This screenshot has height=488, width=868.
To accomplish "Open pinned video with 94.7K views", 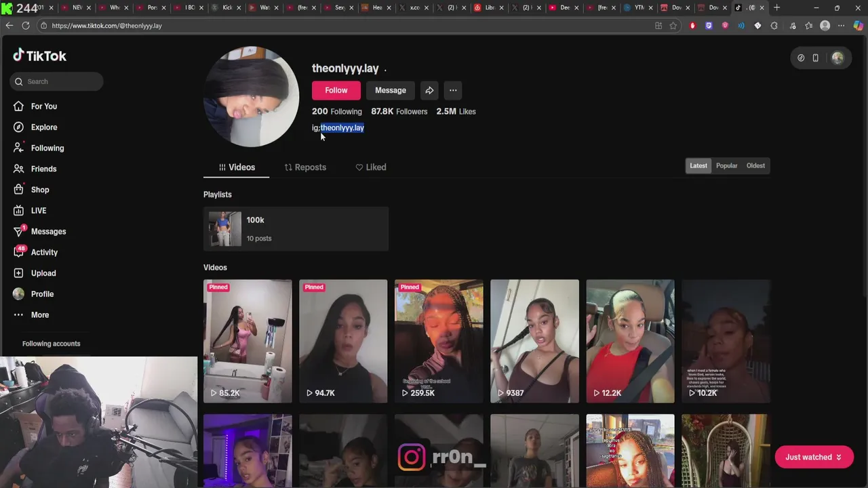I will tap(343, 341).
